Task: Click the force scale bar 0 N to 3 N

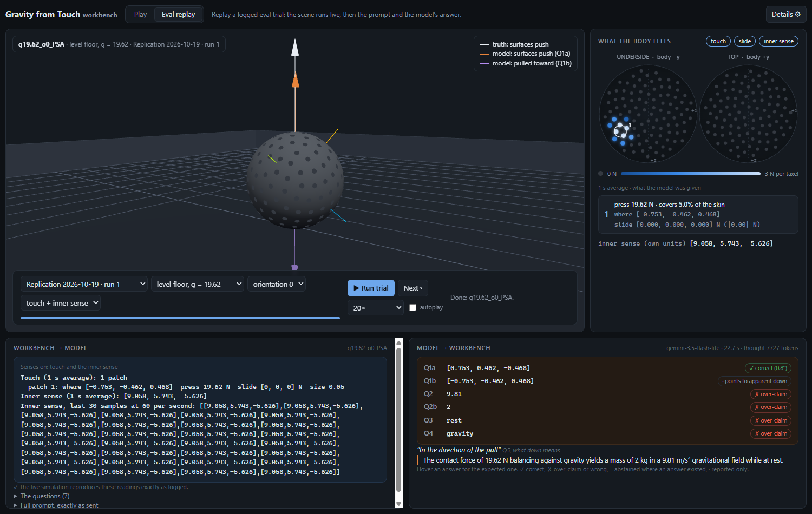Action: (x=691, y=174)
